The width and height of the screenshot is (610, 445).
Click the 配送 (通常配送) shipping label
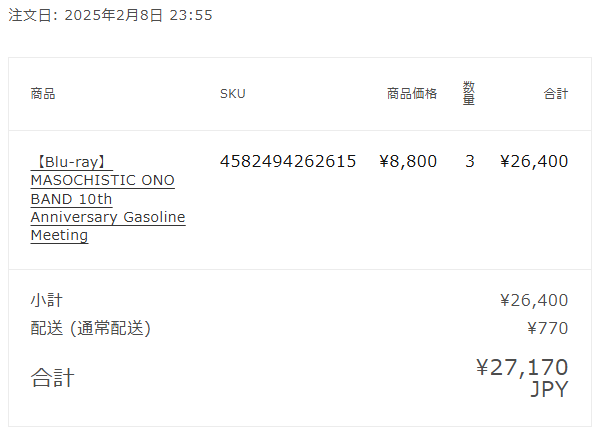(91, 328)
